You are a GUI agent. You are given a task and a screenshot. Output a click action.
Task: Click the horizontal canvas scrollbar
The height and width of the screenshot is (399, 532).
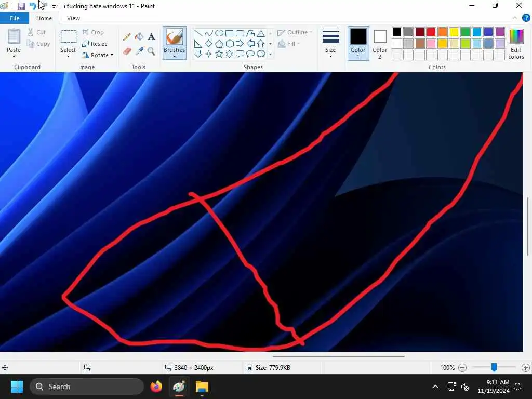pos(338,356)
